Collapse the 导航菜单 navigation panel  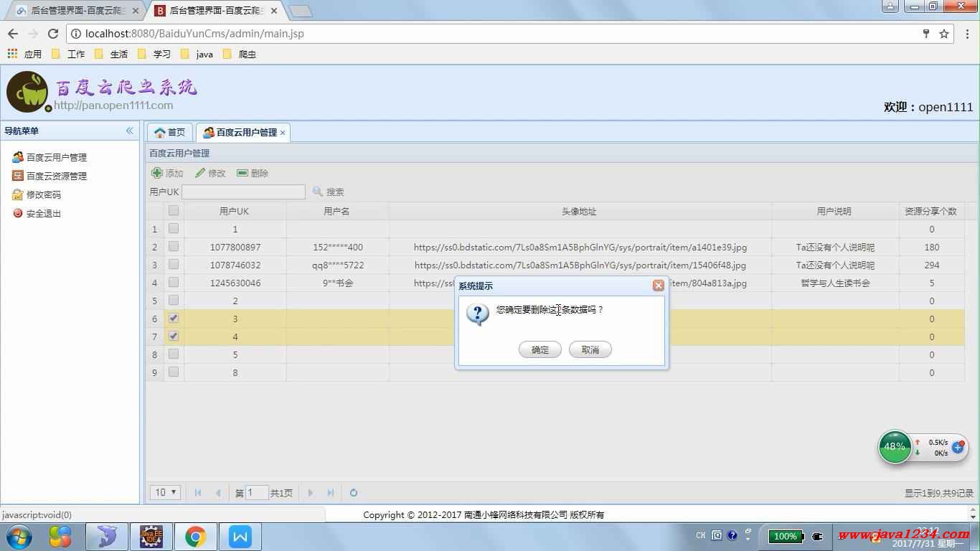(x=130, y=131)
